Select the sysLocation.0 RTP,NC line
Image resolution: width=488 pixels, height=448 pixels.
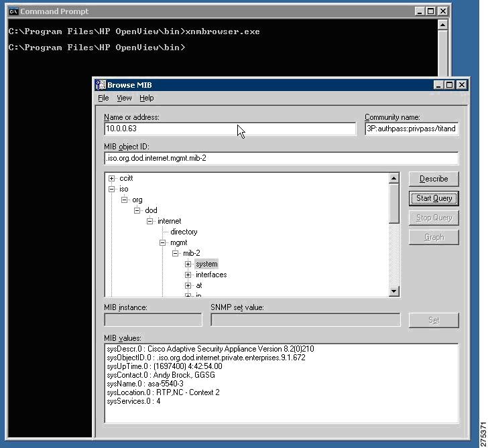pos(163,392)
